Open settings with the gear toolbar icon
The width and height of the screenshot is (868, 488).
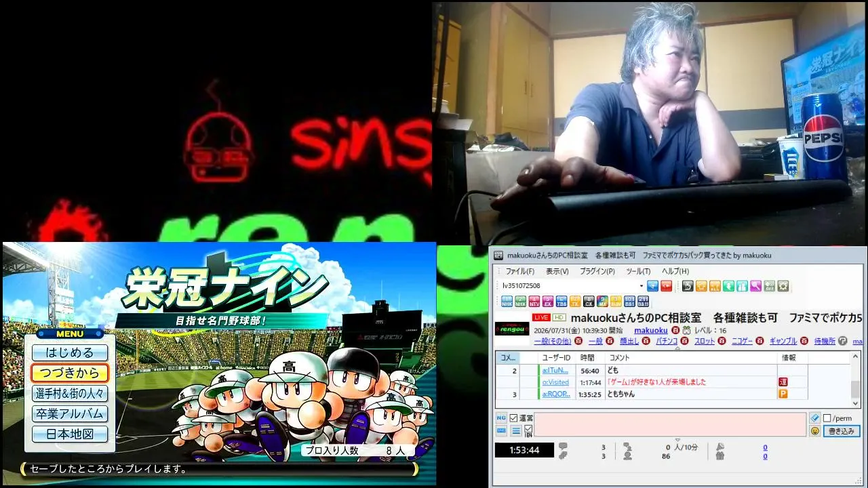point(783,286)
